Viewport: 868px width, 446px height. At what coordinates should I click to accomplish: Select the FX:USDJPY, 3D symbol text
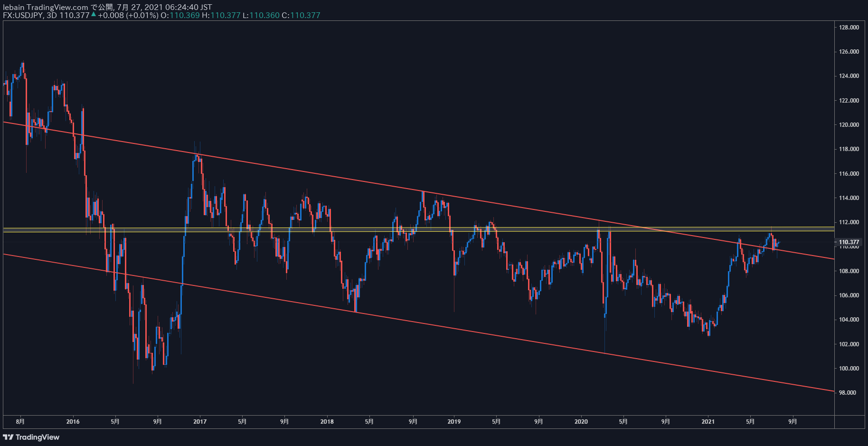[x=30, y=15]
